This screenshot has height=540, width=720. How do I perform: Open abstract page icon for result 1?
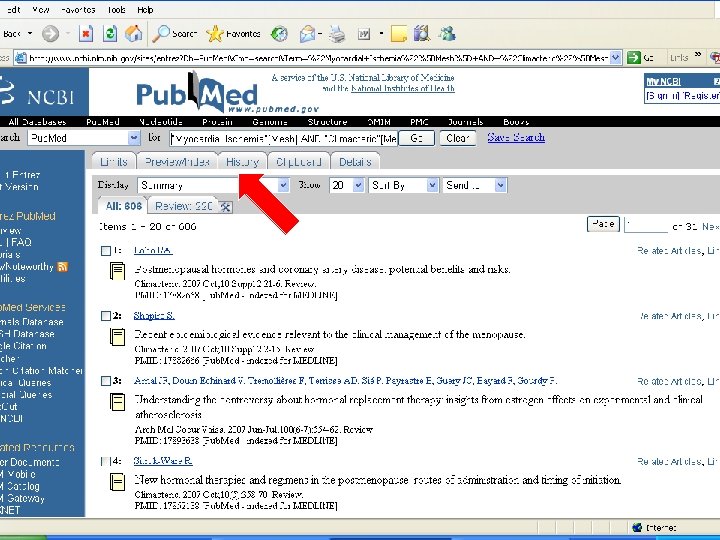coord(117,271)
